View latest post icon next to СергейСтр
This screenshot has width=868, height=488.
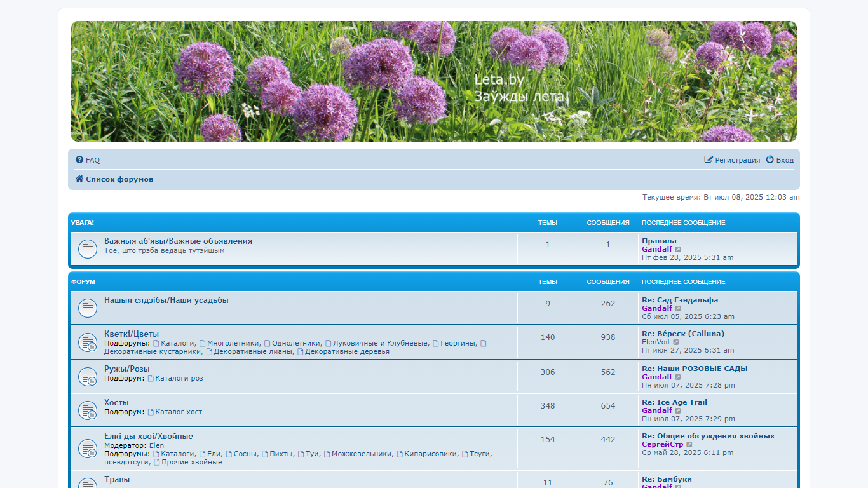tap(689, 445)
